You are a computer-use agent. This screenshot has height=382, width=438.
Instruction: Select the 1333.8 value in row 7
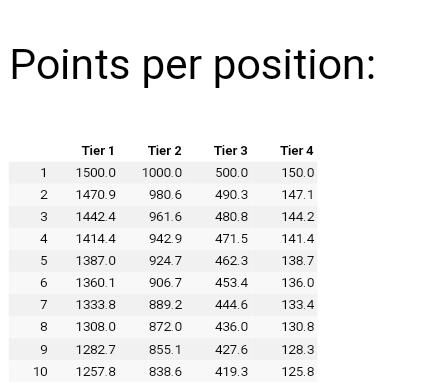96,305
